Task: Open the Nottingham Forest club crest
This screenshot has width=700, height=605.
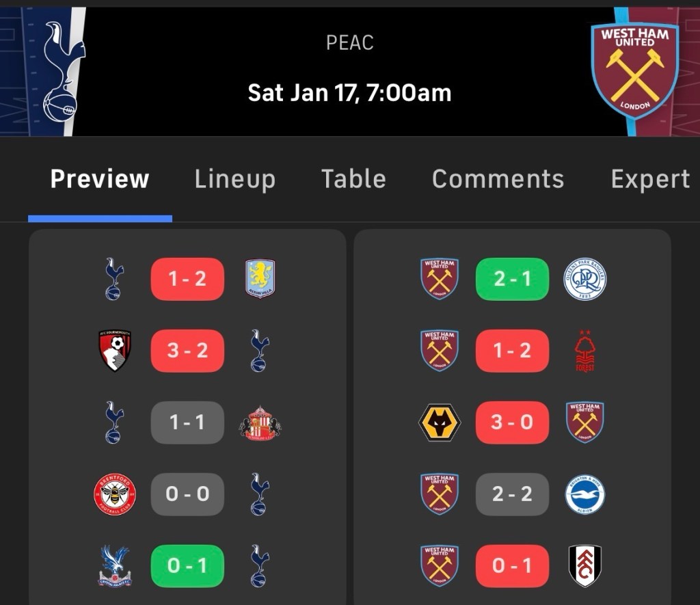Action: pos(585,351)
